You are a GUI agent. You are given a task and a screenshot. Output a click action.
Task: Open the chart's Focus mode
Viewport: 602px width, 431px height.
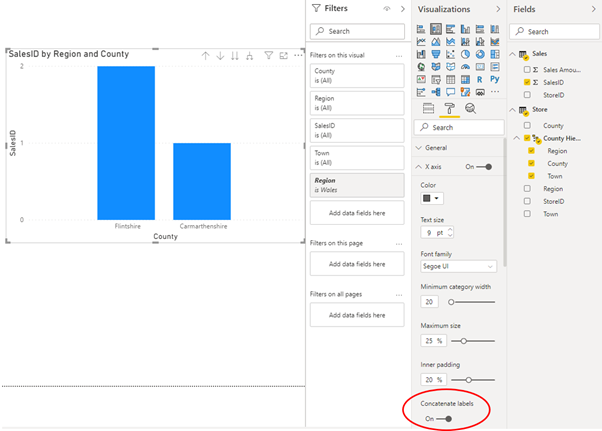(x=283, y=56)
